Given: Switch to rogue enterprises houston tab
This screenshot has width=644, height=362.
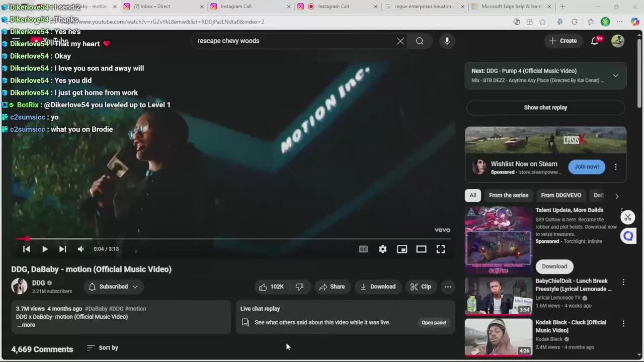Looking at the screenshot, I should click(x=425, y=7).
